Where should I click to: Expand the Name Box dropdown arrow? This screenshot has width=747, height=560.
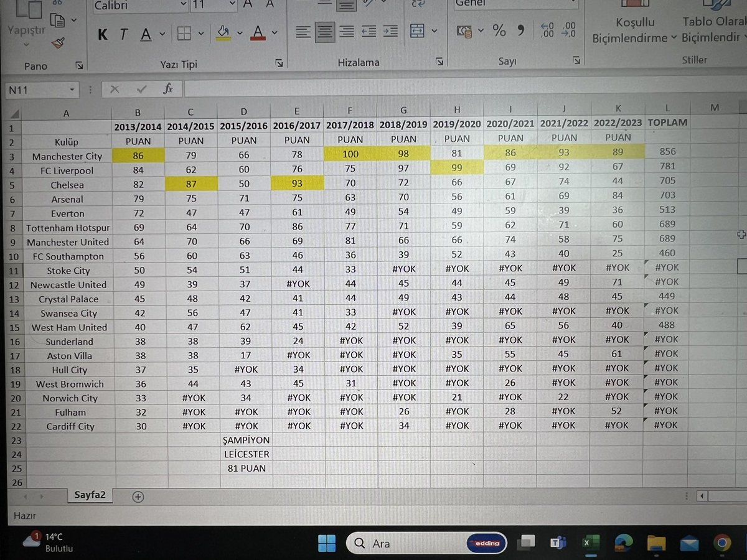(72, 90)
